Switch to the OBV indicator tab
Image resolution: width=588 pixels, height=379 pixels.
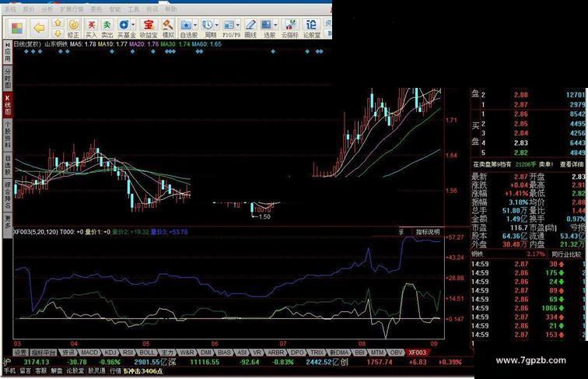click(x=395, y=353)
